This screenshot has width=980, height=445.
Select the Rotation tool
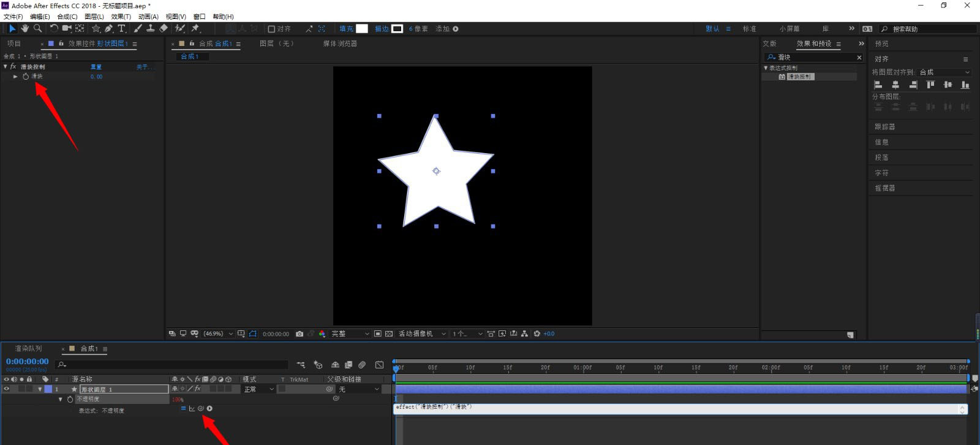point(54,29)
